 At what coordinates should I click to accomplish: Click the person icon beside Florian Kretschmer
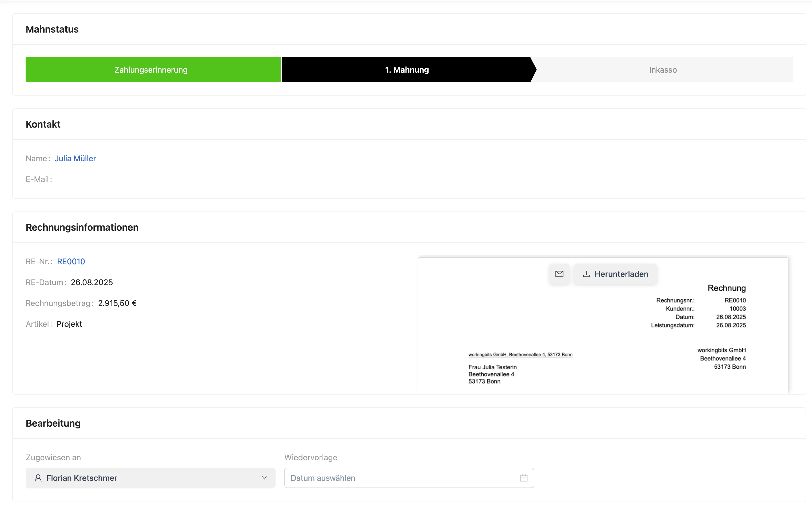pos(38,478)
